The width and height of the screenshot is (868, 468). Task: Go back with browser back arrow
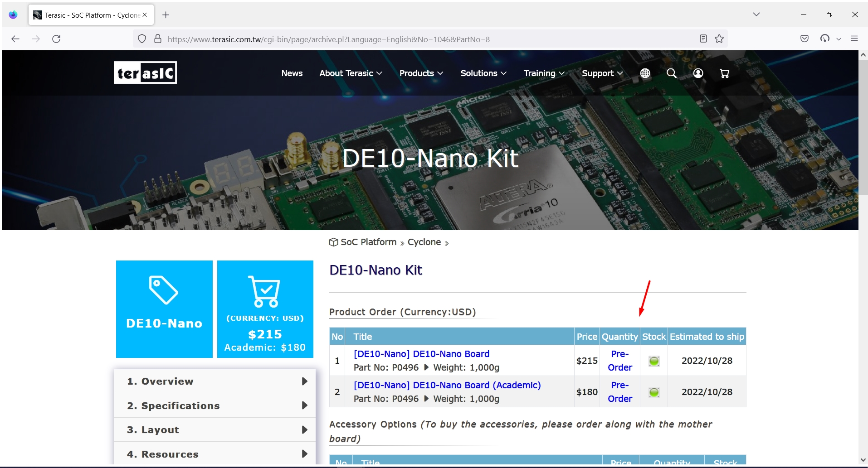pos(15,39)
